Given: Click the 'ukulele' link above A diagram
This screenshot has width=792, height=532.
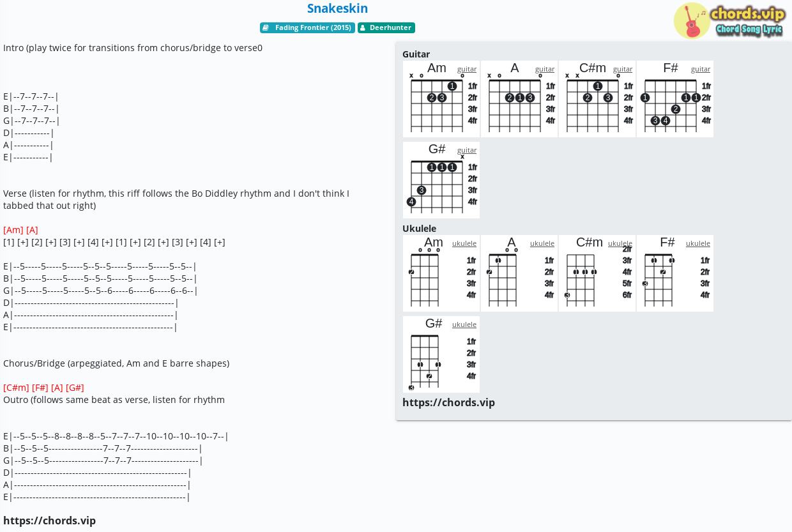Looking at the screenshot, I should click(x=542, y=243).
